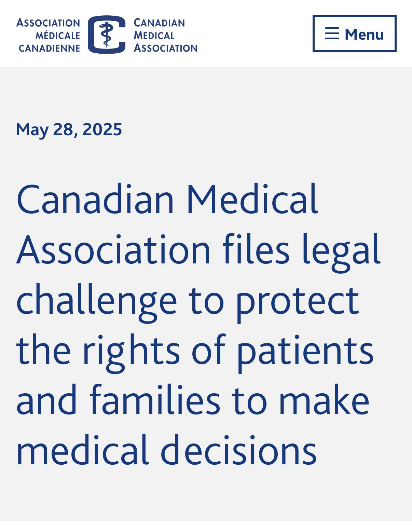Image resolution: width=412 pixels, height=532 pixels.
Task: Click the year 2025 in the date
Action: pos(102,129)
